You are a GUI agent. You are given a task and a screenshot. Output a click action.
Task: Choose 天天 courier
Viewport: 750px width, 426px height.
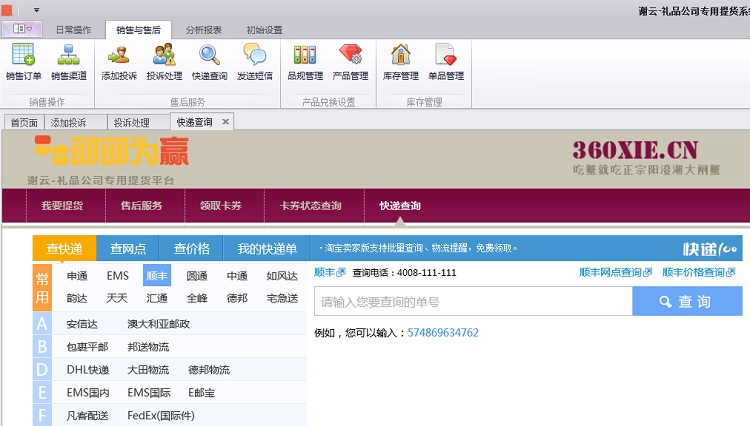[117, 298]
